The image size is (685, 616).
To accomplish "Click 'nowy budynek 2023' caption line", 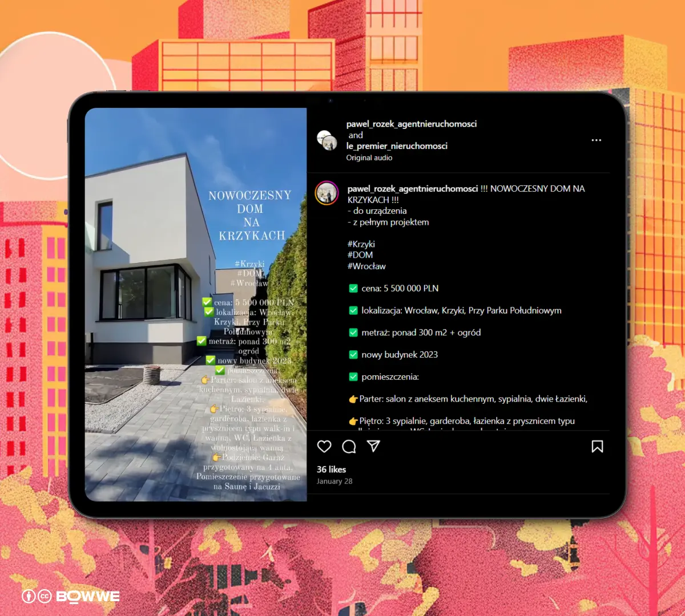I will 393,355.
